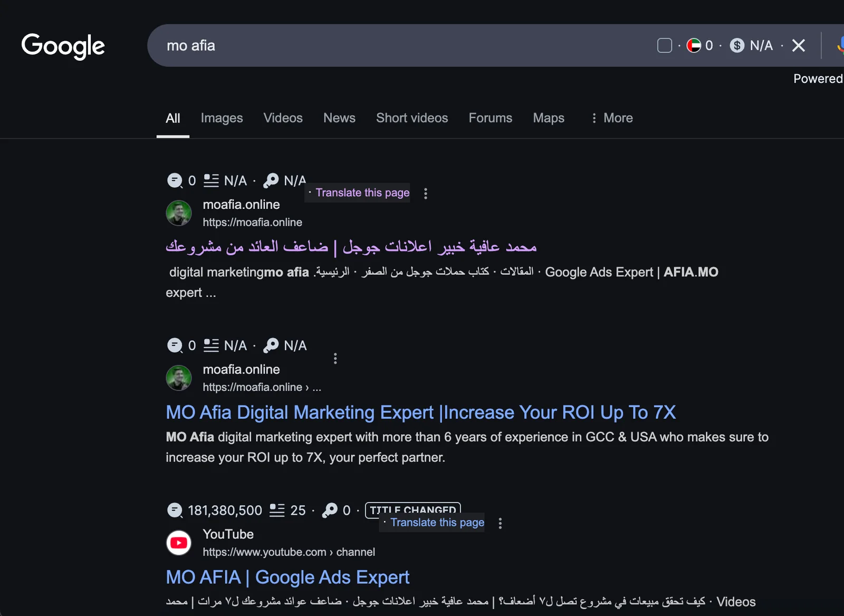Clear the search box with X icon

tap(798, 46)
